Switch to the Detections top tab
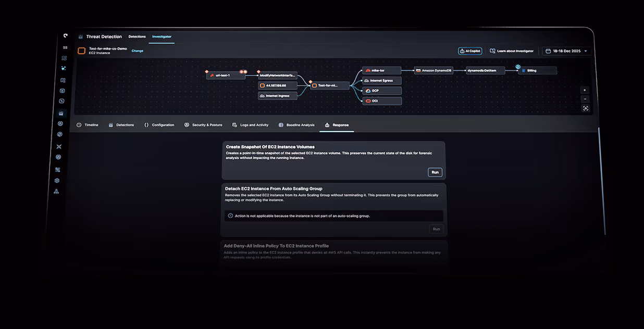 tap(137, 37)
